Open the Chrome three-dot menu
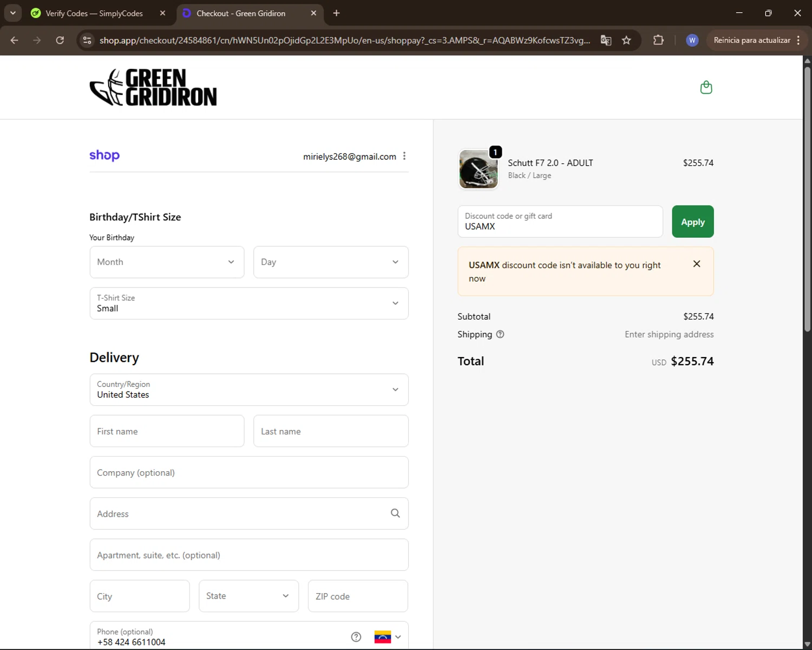The width and height of the screenshot is (812, 650). [x=798, y=40]
